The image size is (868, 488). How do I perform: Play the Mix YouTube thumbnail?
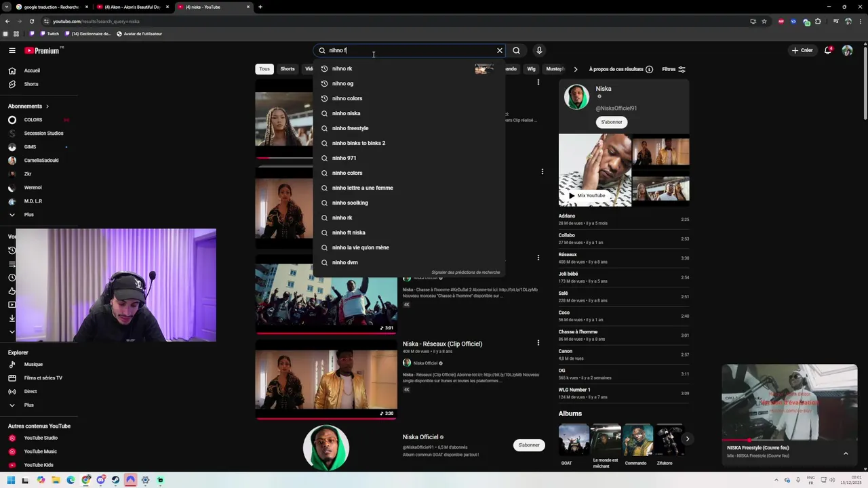click(x=595, y=170)
